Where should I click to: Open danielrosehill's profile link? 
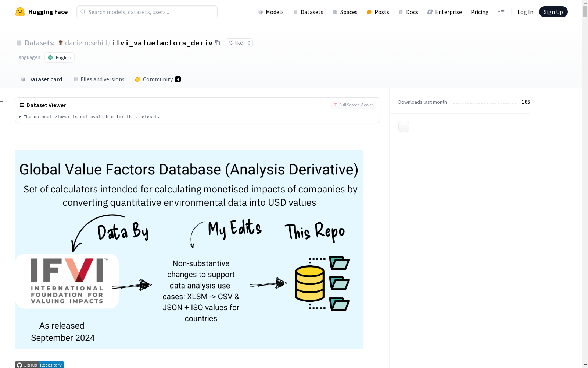(x=86, y=43)
